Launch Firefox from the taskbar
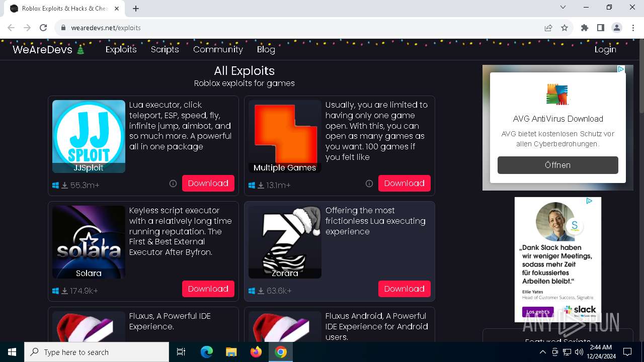The height and width of the screenshot is (362, 644). [256, 352]
